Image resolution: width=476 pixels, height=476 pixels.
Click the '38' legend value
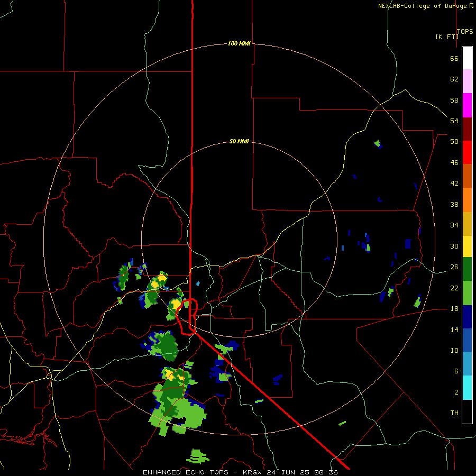coord(454,204)
